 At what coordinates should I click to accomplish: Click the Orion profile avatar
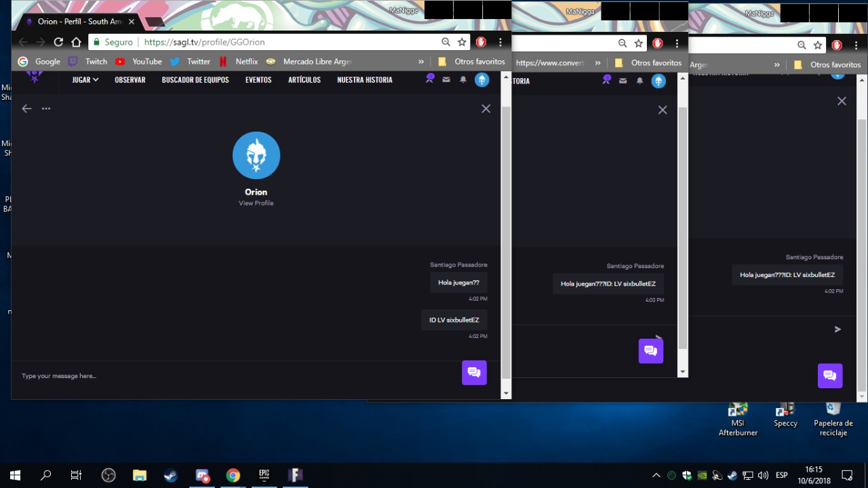(x=256, y=155)
